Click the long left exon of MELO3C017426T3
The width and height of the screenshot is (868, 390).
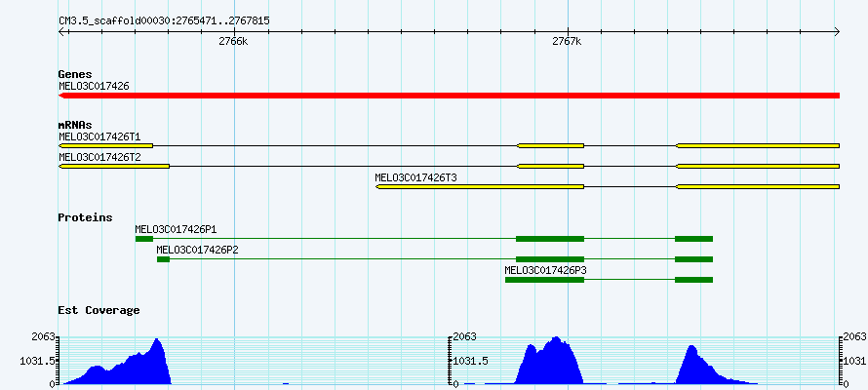480,186
